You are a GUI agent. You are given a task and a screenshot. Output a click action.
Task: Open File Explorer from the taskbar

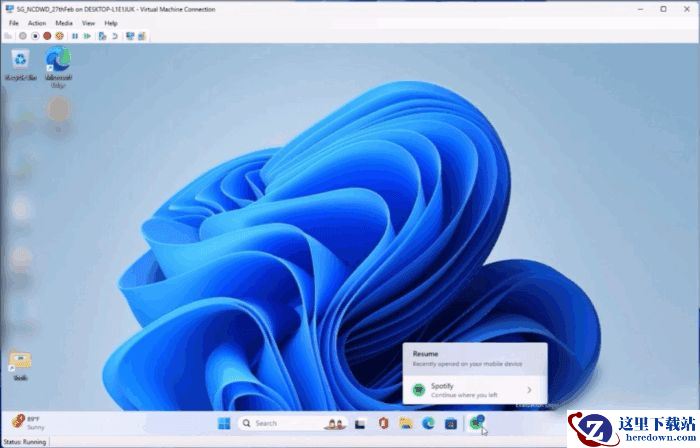tap(405, 423)
